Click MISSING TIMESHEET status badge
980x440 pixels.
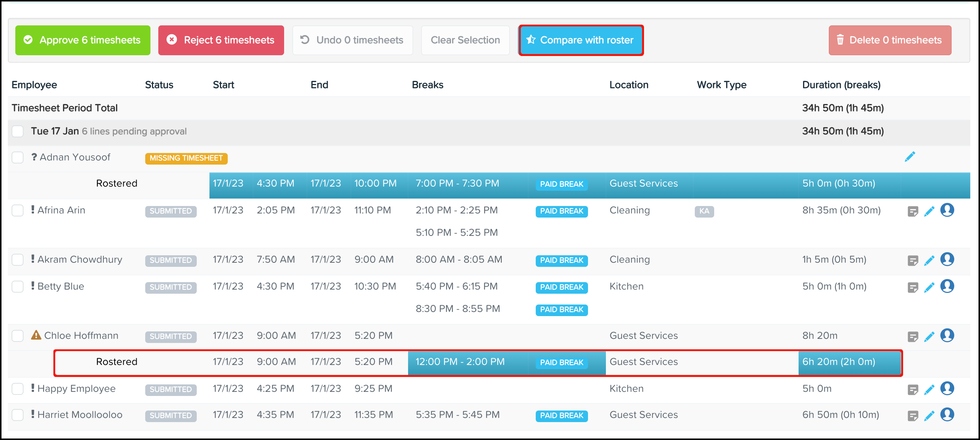186,158
